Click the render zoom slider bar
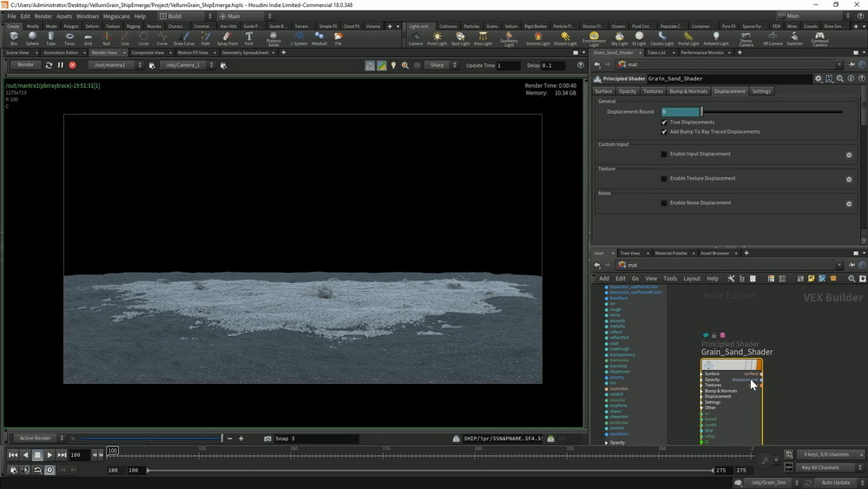The height and width of the screenshot is (489, 868). [x=150, y=439]
